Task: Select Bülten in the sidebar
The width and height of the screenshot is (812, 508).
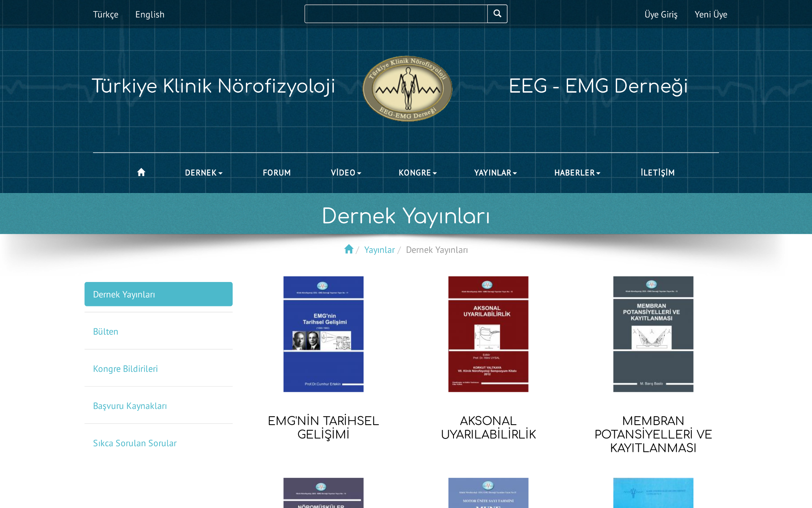Action: (x=158, y=331)
